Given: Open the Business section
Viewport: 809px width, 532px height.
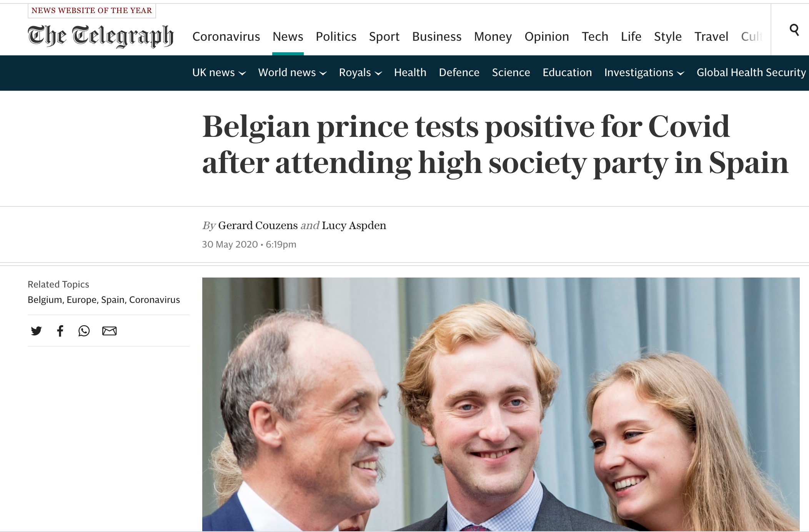Looking at the screenshot, I should [x=436, y=37].
